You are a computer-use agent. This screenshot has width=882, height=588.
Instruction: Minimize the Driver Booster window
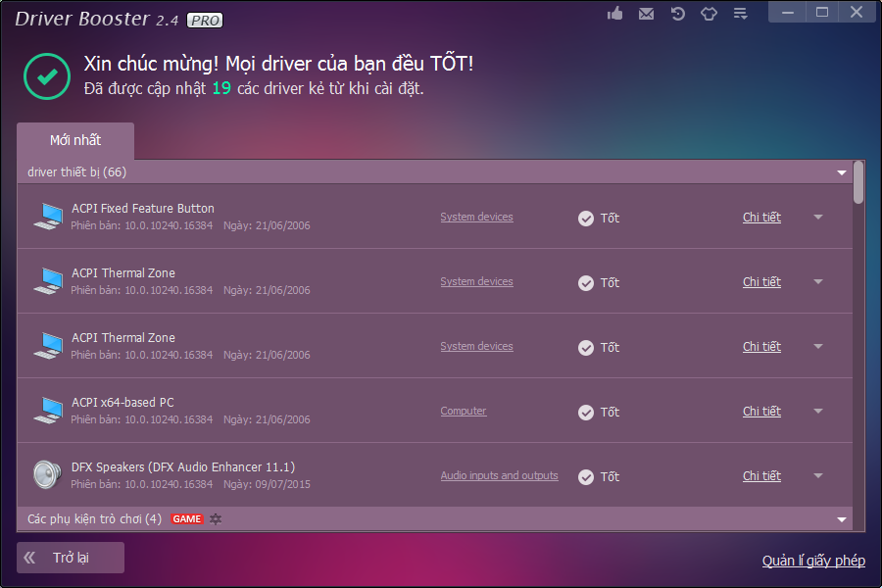pos(788,13)
